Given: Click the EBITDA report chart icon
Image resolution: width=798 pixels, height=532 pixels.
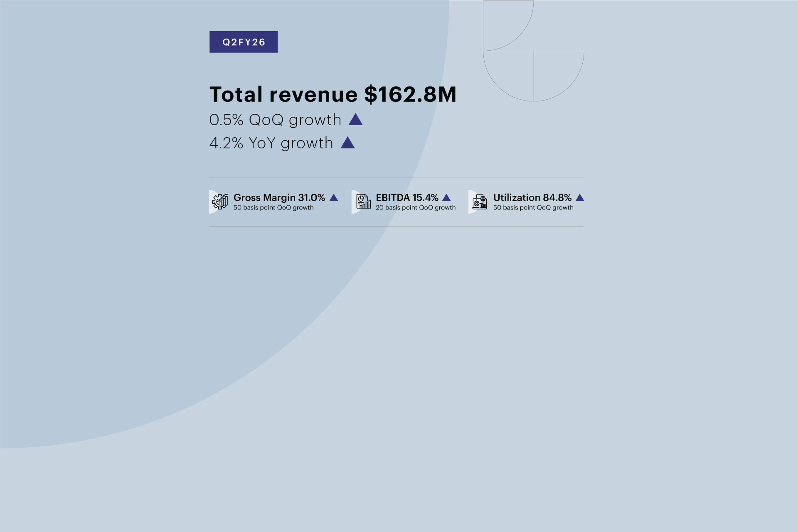Looking at the screenshot, I should 363,202.
